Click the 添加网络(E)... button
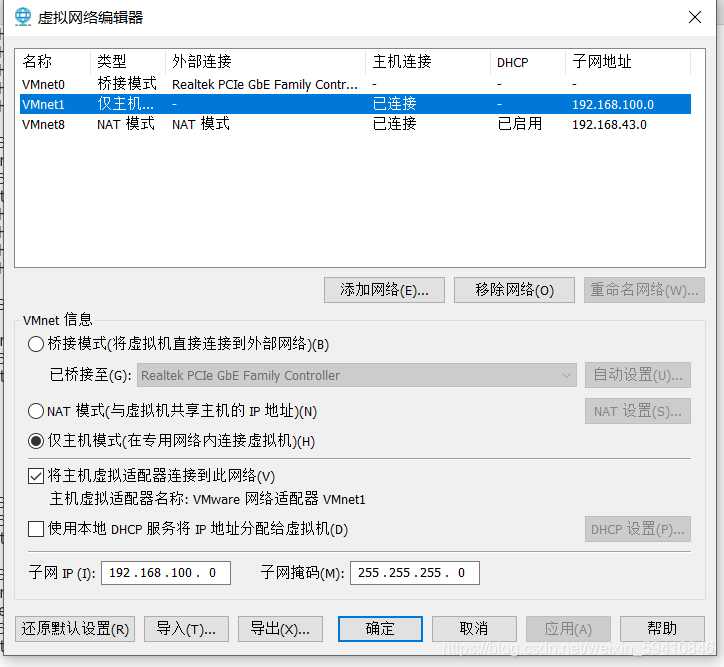 pos(384,290)
